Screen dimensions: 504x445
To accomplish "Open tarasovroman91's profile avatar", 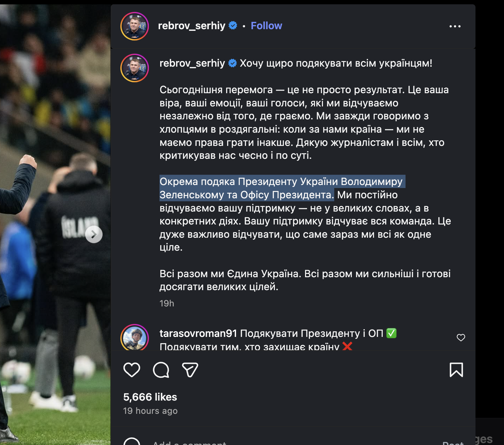I will click(135, 338).
